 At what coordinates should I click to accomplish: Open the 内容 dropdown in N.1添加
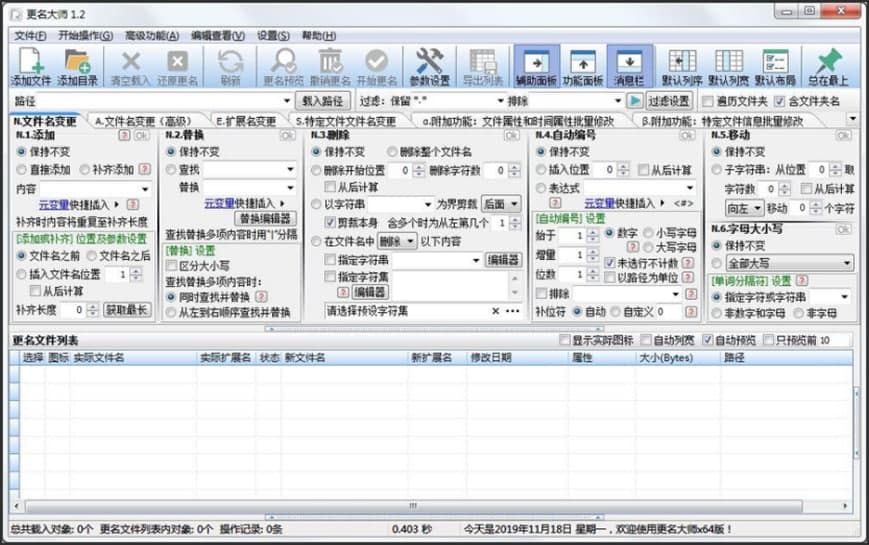(x=145, y=189)
